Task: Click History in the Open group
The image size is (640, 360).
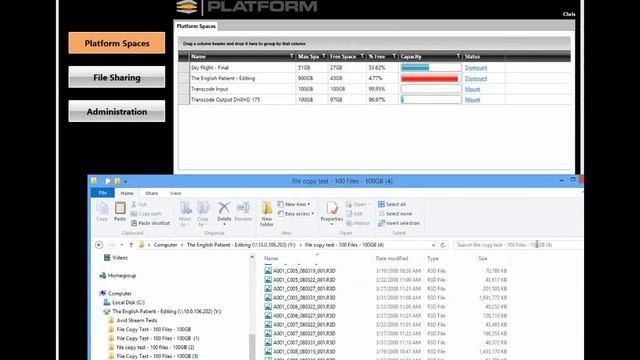Action: point(358,223)
